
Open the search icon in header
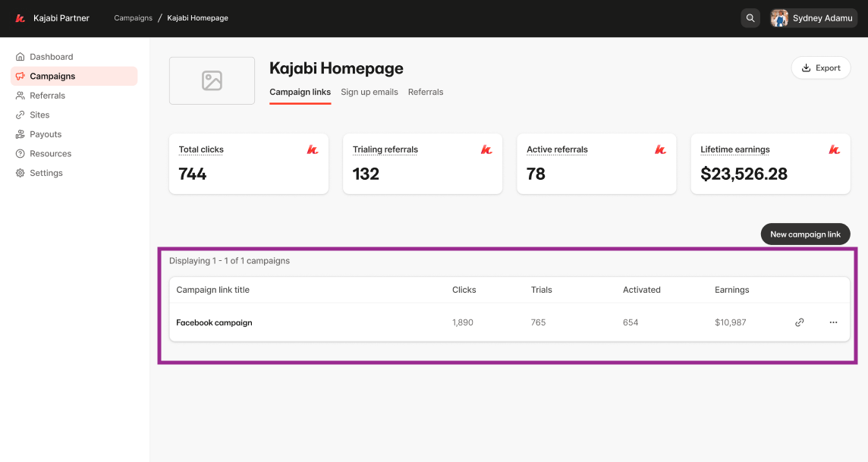(750, 18)
